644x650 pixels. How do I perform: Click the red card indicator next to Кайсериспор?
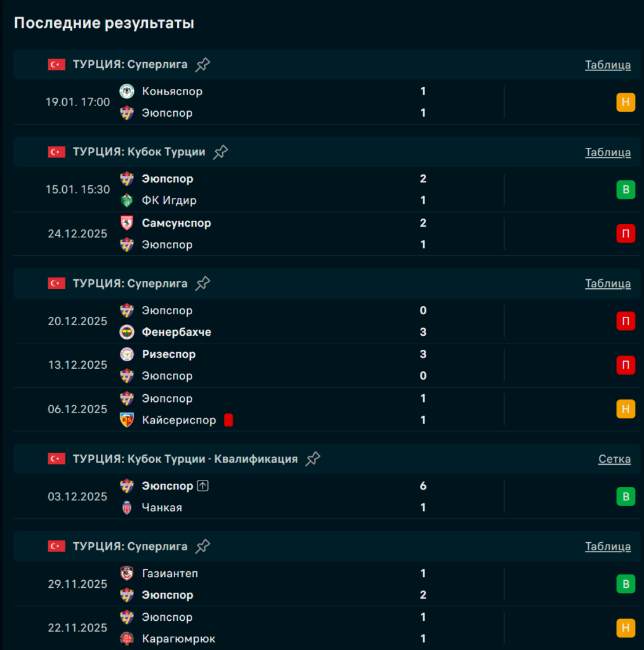(228, 420)
